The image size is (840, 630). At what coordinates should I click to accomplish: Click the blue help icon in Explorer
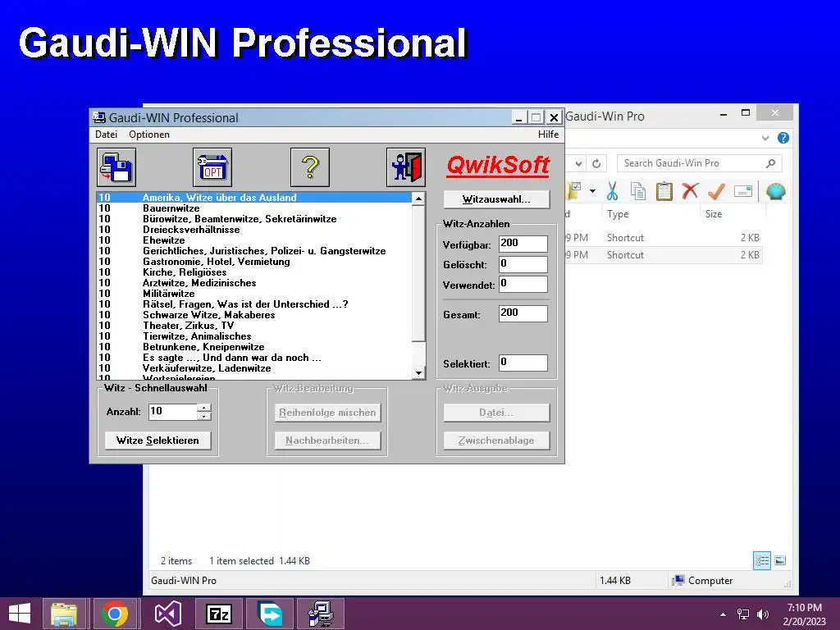[783, 138]
